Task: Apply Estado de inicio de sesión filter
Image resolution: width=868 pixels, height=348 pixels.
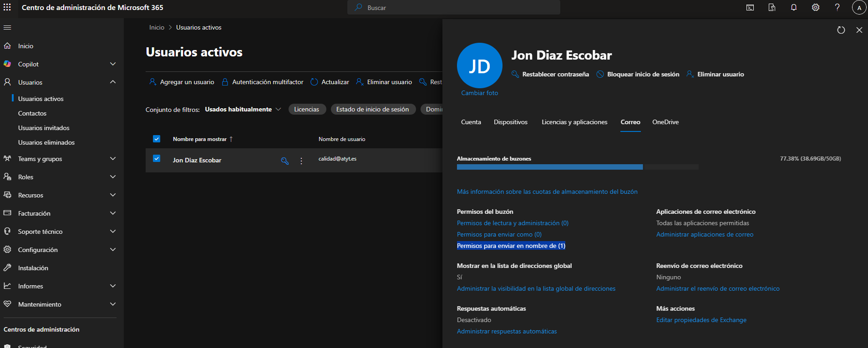Action: [x=373, y=110]
